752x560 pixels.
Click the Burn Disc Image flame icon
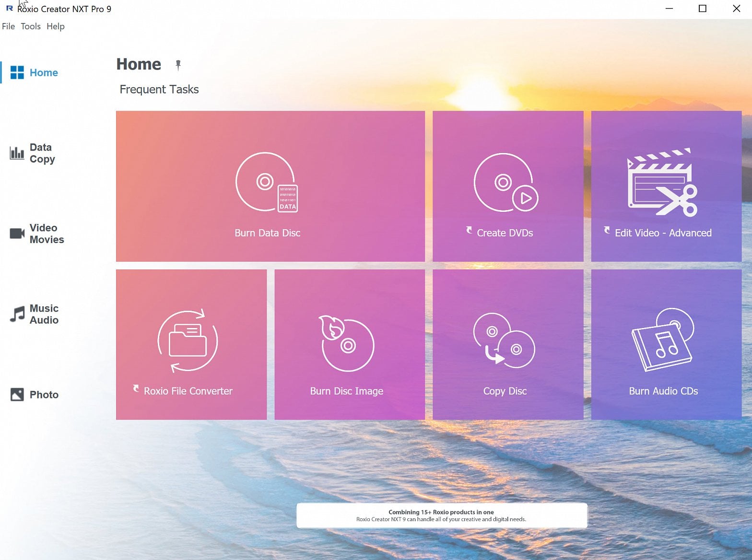click(x=347, y=343)
